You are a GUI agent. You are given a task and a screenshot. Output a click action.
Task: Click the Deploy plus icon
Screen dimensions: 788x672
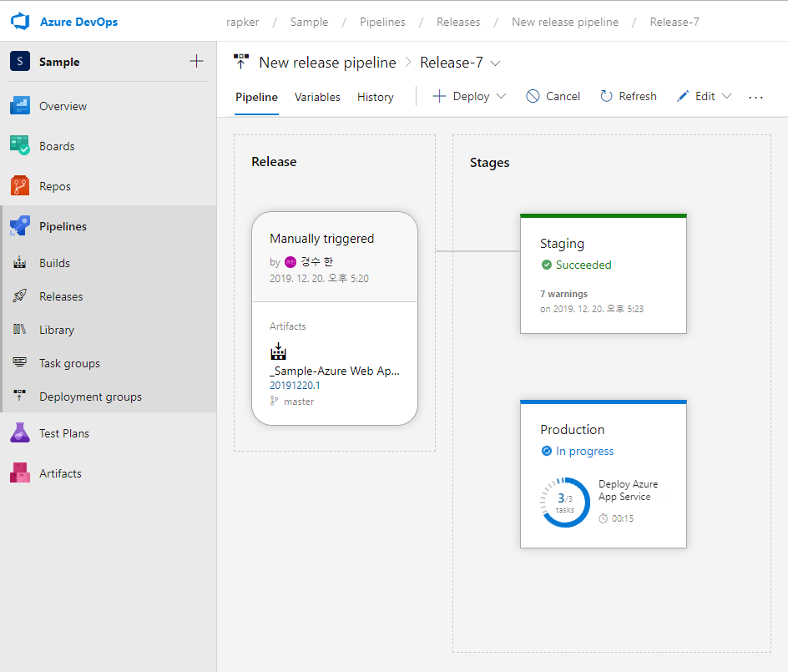pos(439,96)
